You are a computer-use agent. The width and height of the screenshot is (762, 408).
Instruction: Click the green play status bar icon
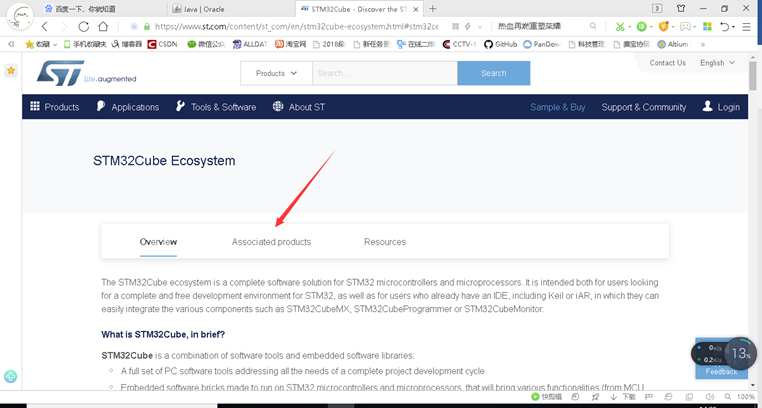pyautogui.click(x=535, y=397)
